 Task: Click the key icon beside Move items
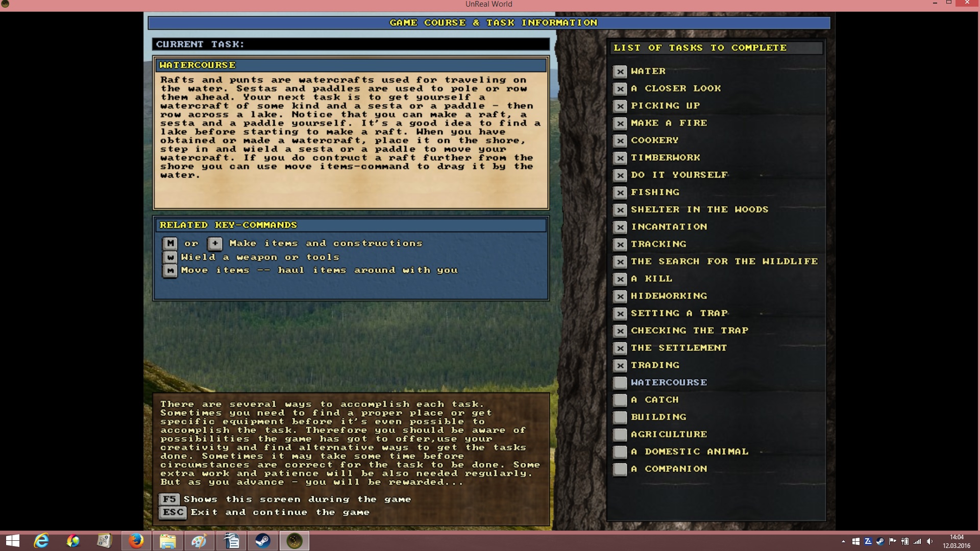tap(170, 270)
